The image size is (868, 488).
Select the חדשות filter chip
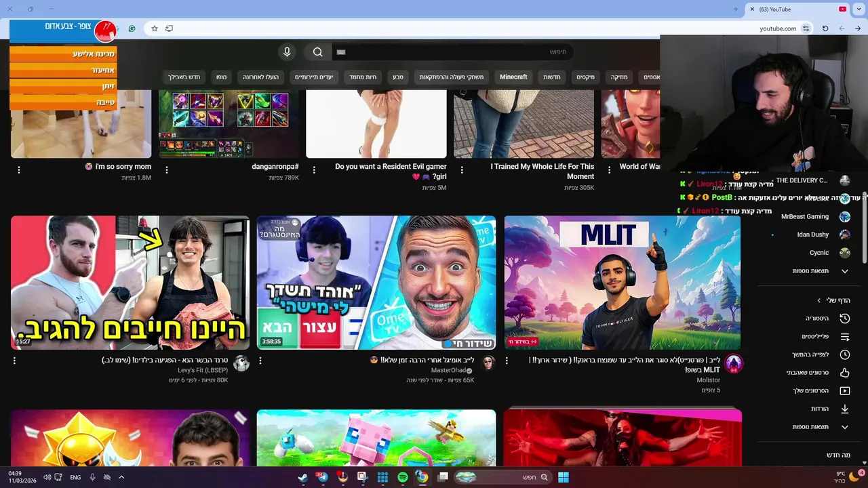click(552, 77)
